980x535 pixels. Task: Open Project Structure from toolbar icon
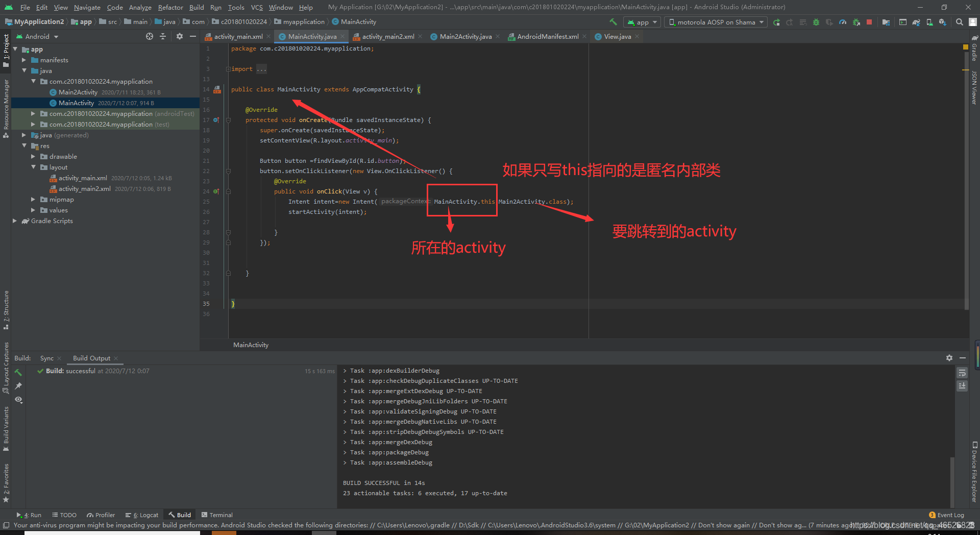(886, 22)
